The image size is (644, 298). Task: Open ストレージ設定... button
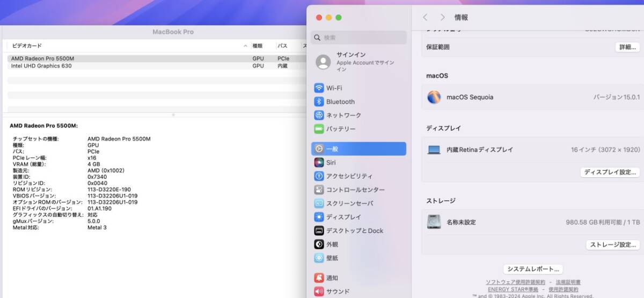(x=613, y=245)
